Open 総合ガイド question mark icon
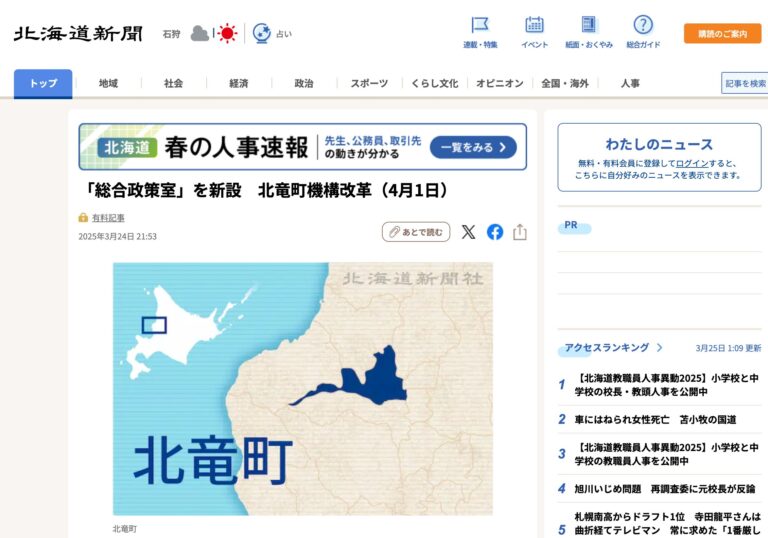The width and height of the screenshot is (768, 538). 643,25
